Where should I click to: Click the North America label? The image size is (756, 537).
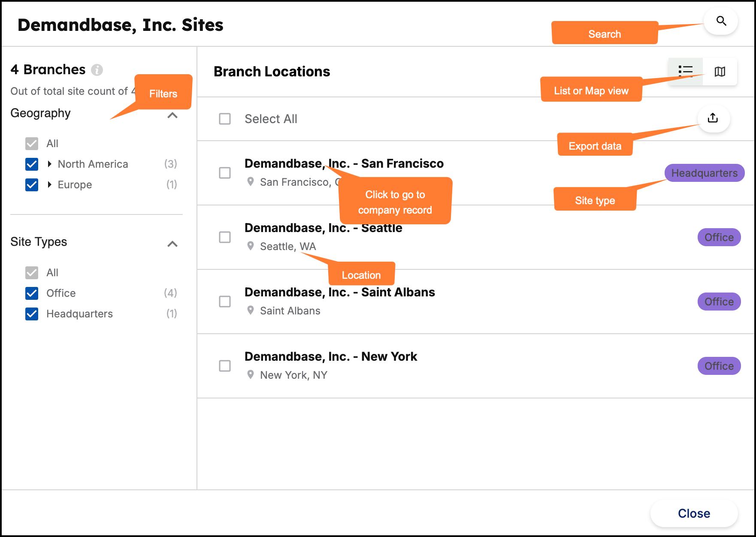tap(93, 164)
